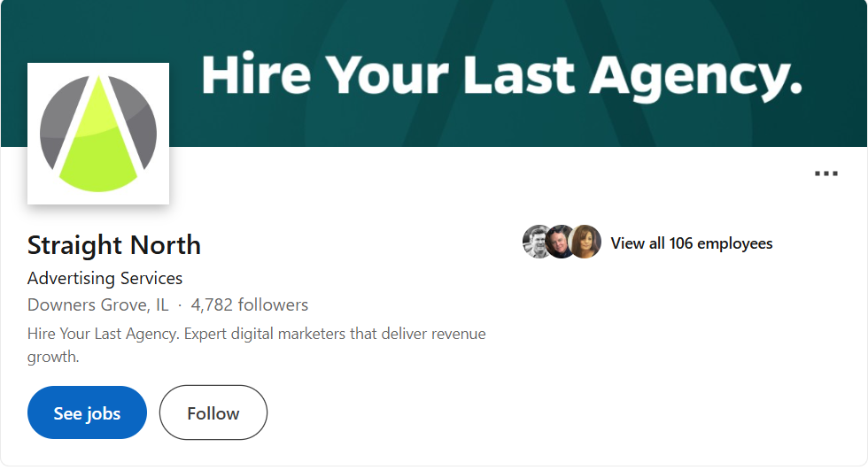This screenshot has height=470, width=868.
Task: Open the View all 106 employees link
Action: click(x=692, y=243)
